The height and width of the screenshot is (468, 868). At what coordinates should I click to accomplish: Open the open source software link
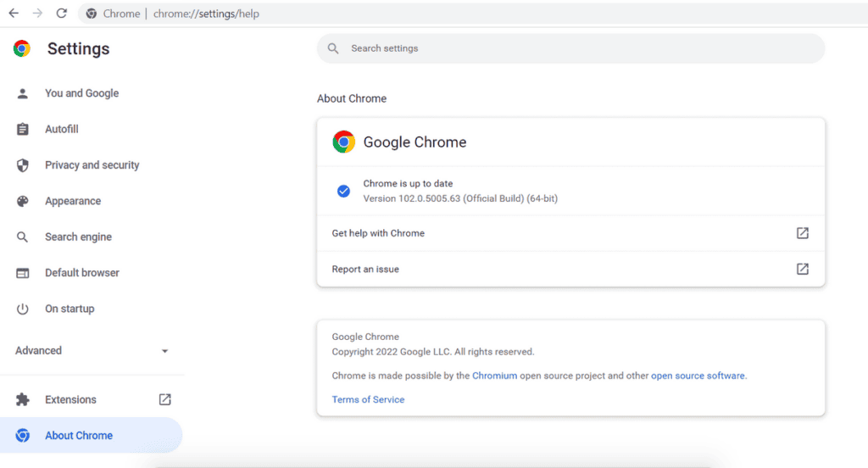point(698,376)
